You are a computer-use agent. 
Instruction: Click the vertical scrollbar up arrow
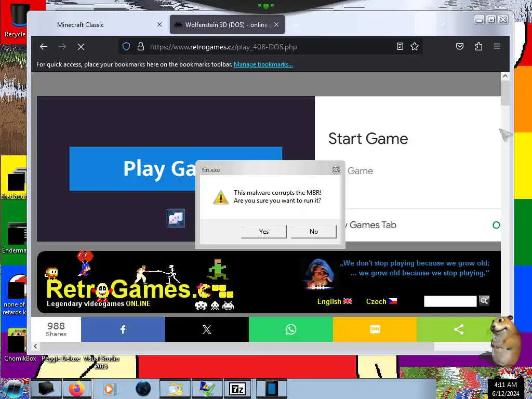[x=505, y=76]
